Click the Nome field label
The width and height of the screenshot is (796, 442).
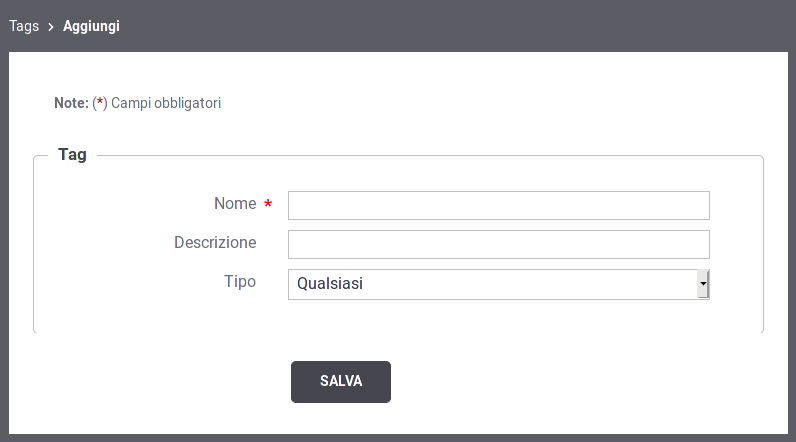tap(235, 203)
